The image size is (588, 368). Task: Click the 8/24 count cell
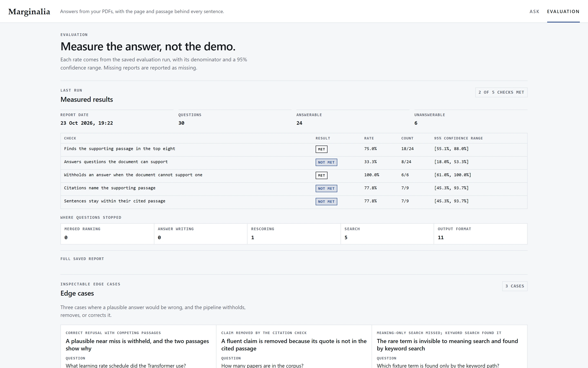[406, 162]
